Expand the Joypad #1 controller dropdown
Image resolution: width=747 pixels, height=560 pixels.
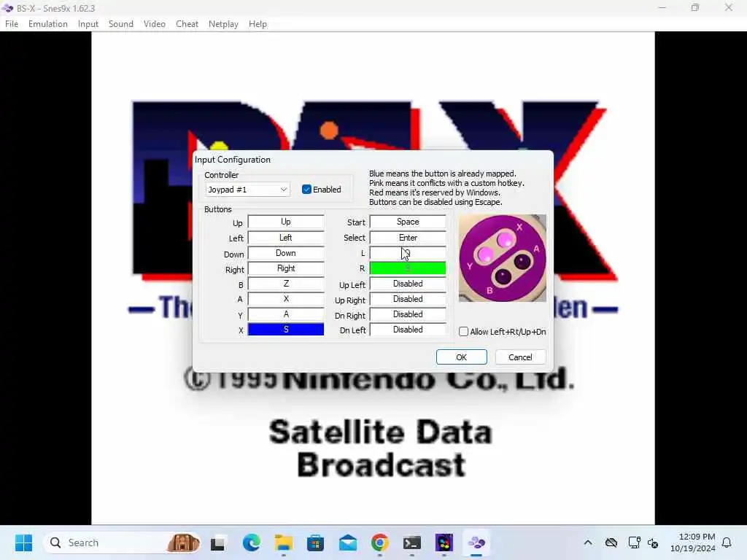pyautogui.click(x=247, y=190)
